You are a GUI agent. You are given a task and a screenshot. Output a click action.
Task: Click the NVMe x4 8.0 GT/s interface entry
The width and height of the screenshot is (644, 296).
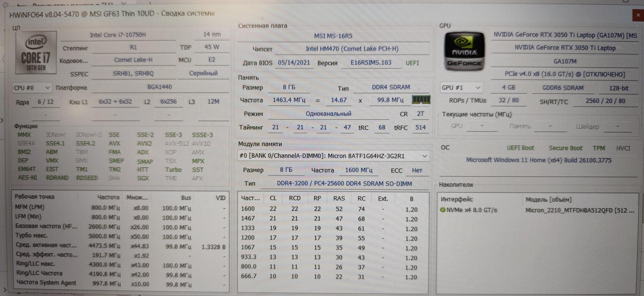472,210
